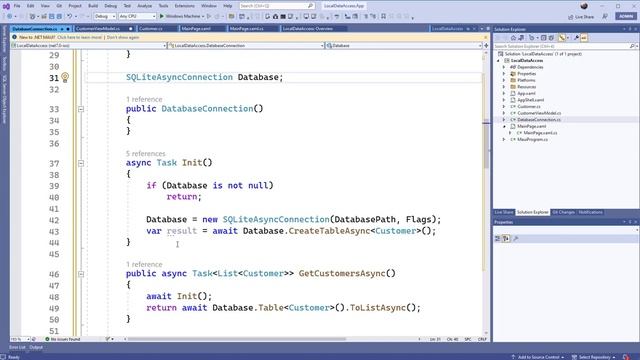Switch to the Git Changes panel tab
The width and height of the screenshot is (640, 360).
click(x=563, y=212)
